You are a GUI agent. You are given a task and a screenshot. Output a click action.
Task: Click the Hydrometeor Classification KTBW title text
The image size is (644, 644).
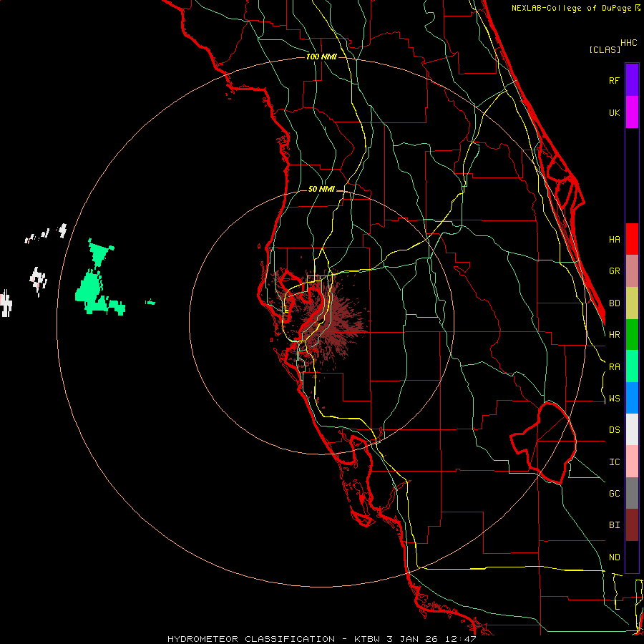(x=321, y=639)
